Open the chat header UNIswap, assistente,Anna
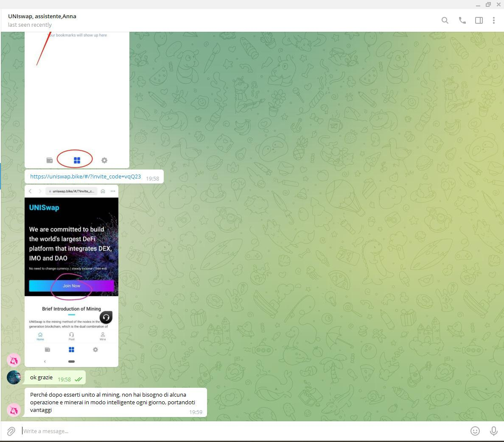Screen dimensions: 504x442 (x=42, y=16)
